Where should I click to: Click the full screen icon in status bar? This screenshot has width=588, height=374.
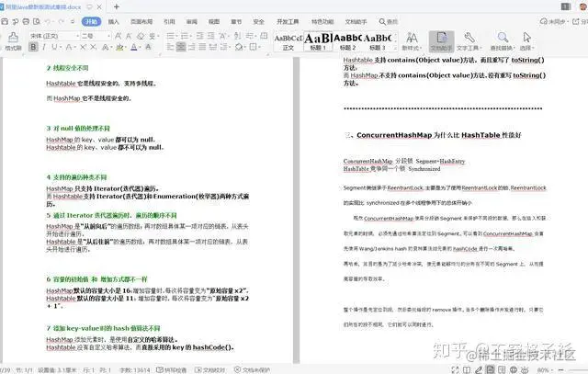coord(455,370)
